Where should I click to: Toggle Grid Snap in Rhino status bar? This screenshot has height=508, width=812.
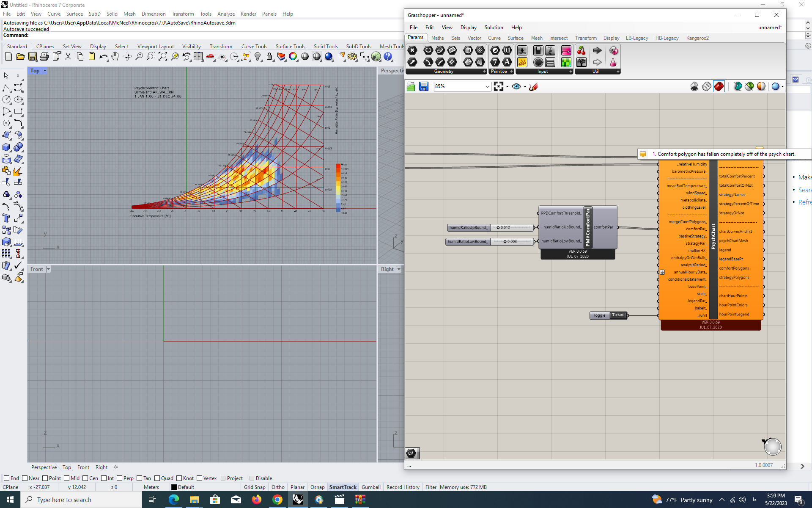(x=255, y=487)
